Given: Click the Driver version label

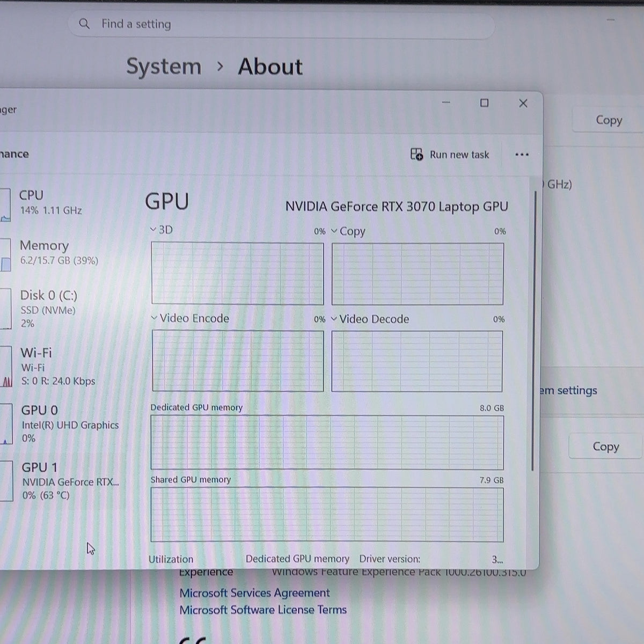Looking at the screenshot, I should (390, 559).
